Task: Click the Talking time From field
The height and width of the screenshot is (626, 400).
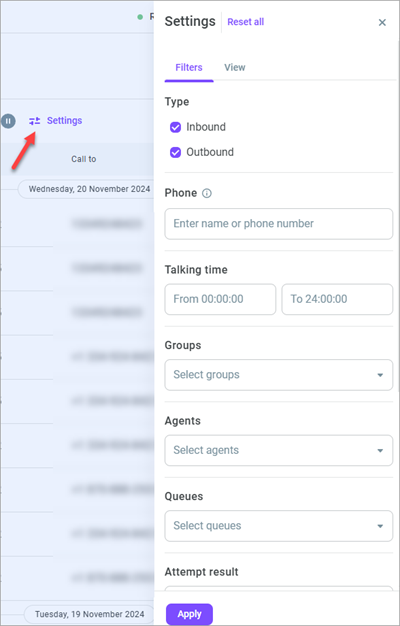Action: point(220,299)
